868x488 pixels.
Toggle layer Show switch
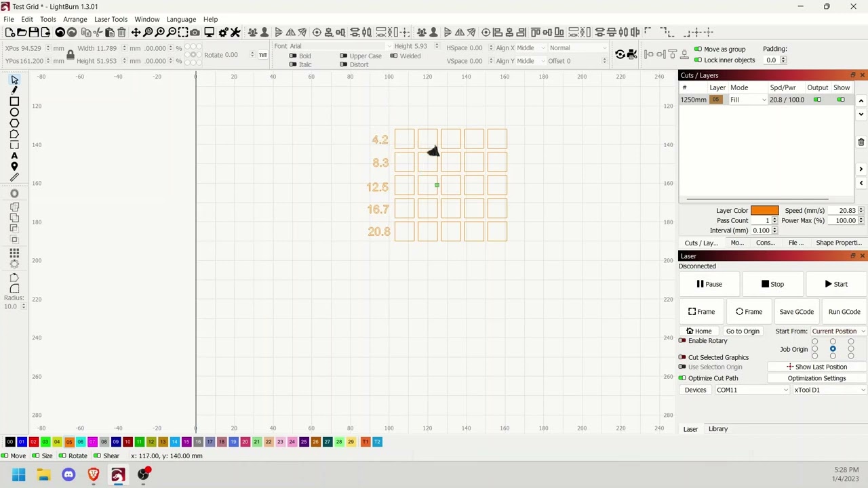tap(841, 100)
